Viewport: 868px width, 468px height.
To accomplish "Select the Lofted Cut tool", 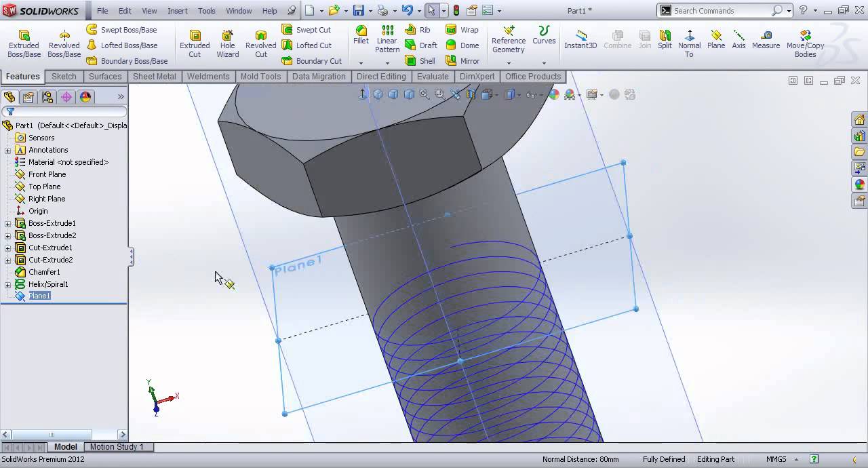I will (307, 45).
